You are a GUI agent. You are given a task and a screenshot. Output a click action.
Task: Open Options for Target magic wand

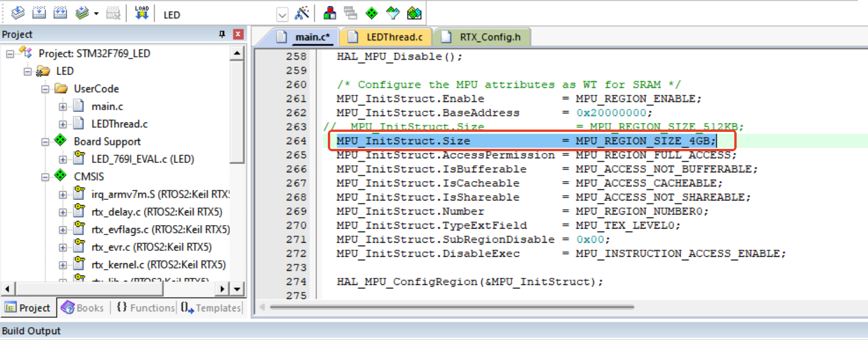301,13
